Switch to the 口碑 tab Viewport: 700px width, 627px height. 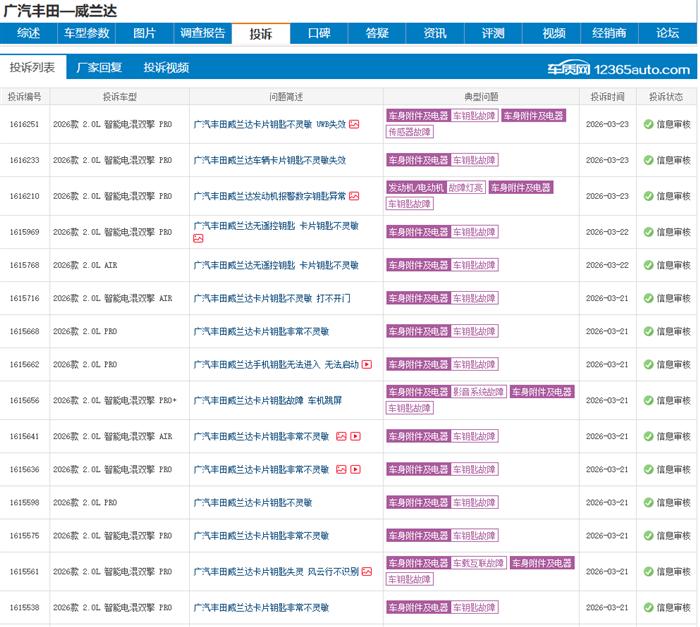click(x=319, y=33)
